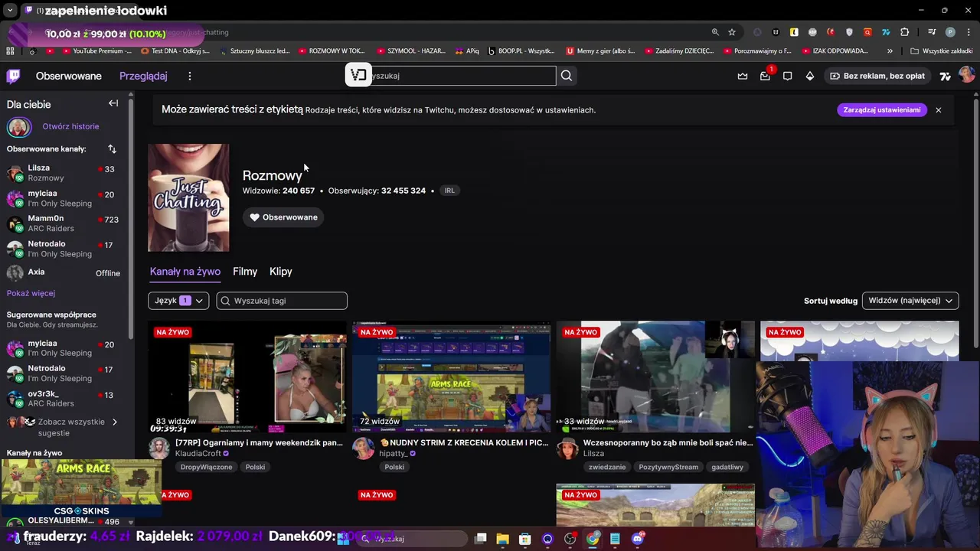Click Windows taskbar search box

[x=412, y=539]
